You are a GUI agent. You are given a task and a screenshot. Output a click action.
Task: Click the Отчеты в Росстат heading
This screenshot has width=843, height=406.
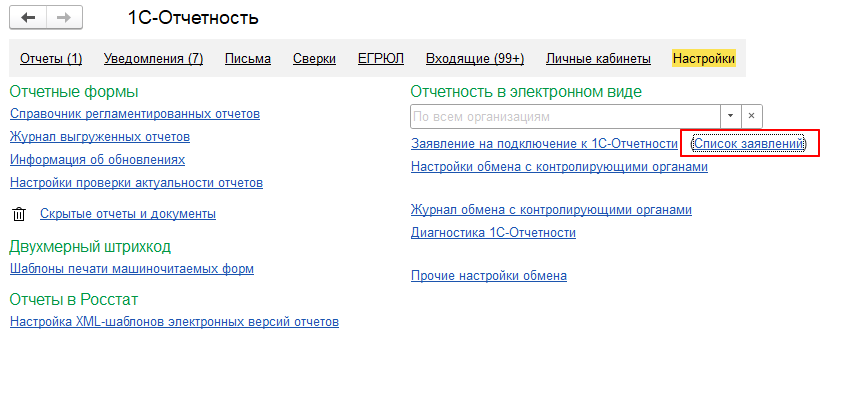pos(74,300)
